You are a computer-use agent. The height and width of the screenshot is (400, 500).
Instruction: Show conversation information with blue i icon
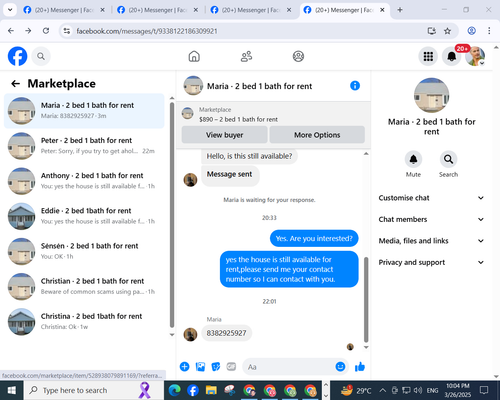coord(355,86)
